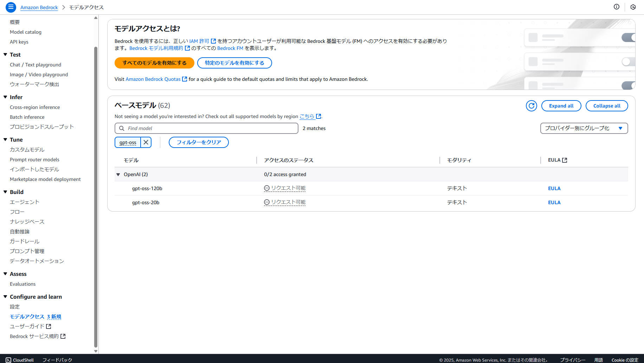Open Prompt router models page
This screenshot has width=644, height=363.
(x=34, y=160)
